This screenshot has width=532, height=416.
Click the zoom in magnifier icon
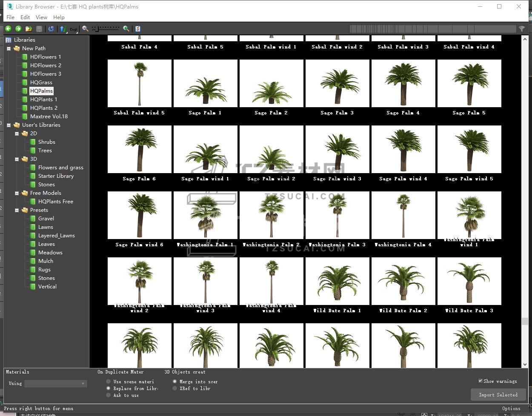pos(126,28)
